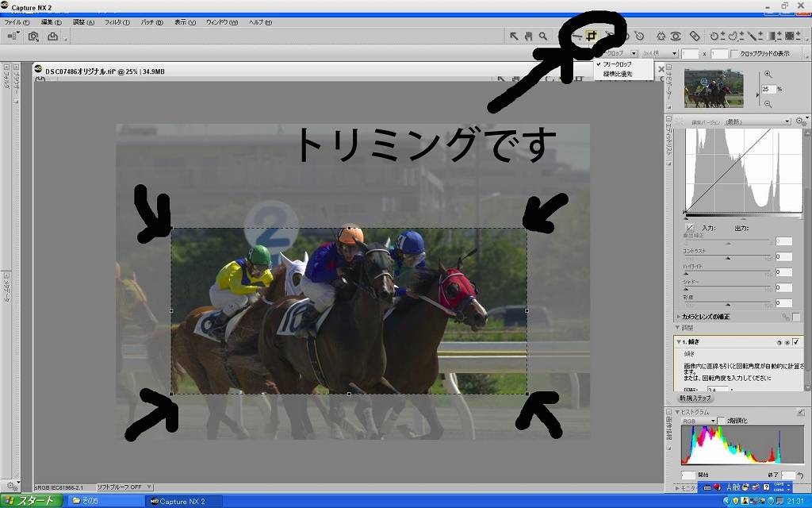Image resolution: width=812 pixels, height=508 pixels.
Task: Open the RGB channel dropdown in histogram
Action: [699, 421]
